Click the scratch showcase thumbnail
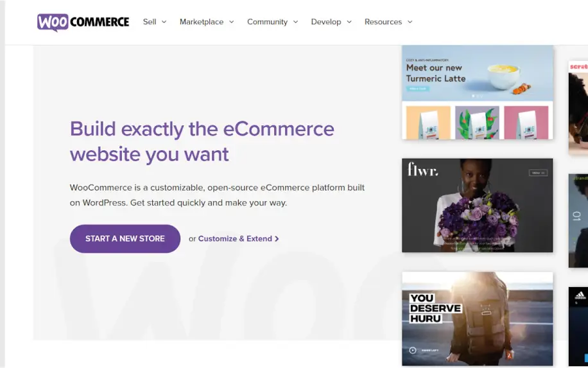Screen dimensions: 588x368 coord(578,108)
